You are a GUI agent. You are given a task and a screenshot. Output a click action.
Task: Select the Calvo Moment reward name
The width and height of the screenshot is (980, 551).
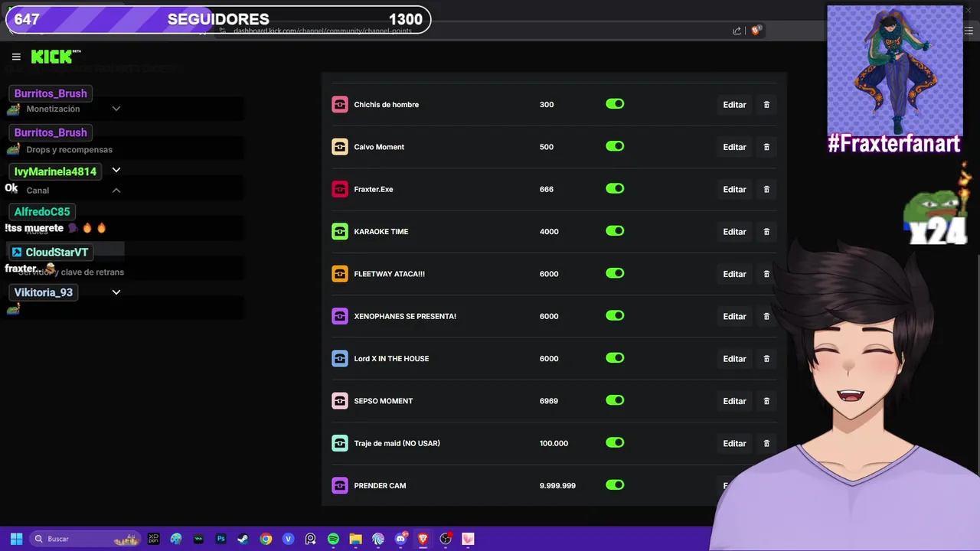[379, 147]
